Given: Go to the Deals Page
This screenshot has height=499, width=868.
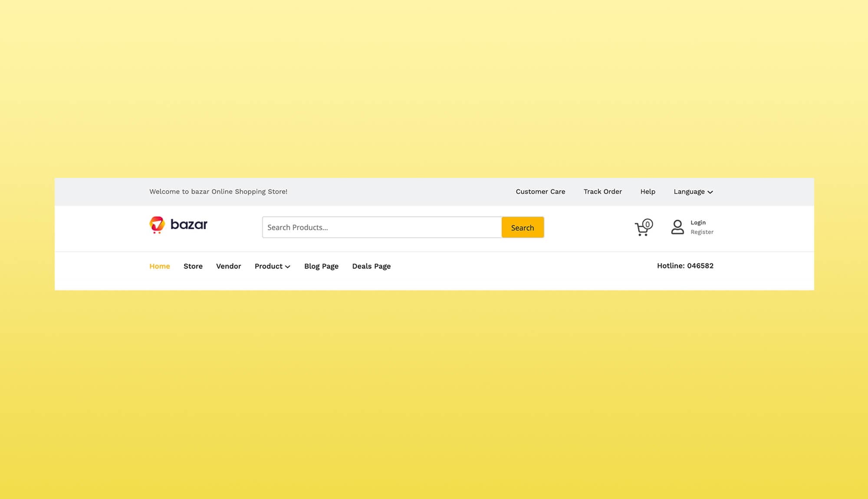Looking at the screenshot, I should pyautogui.click(x=371, y=266).
